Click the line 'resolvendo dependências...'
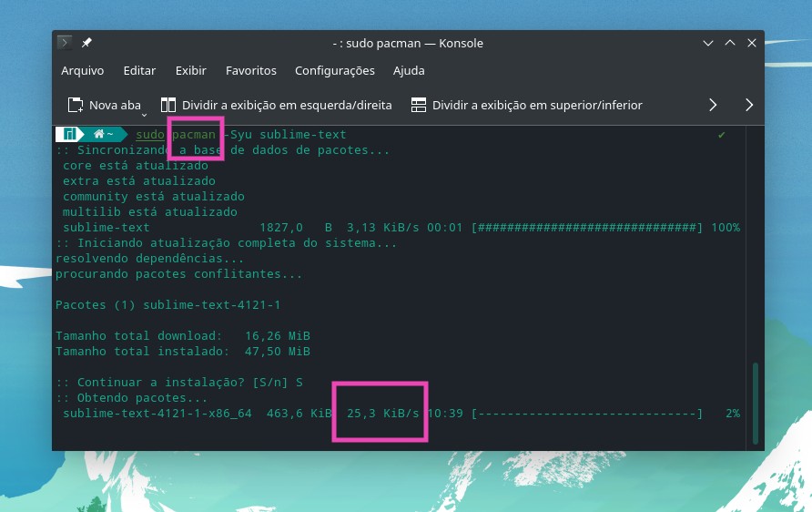812x512 pixels. click(149, 259)
